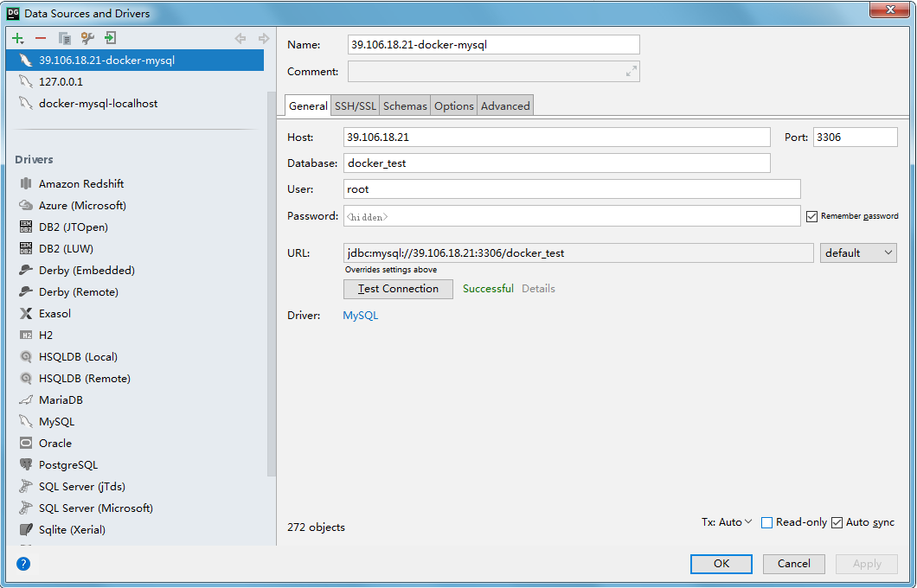The image size is (917, 588).
Task: Open the MariaDB driver entry
Action: 51,399
